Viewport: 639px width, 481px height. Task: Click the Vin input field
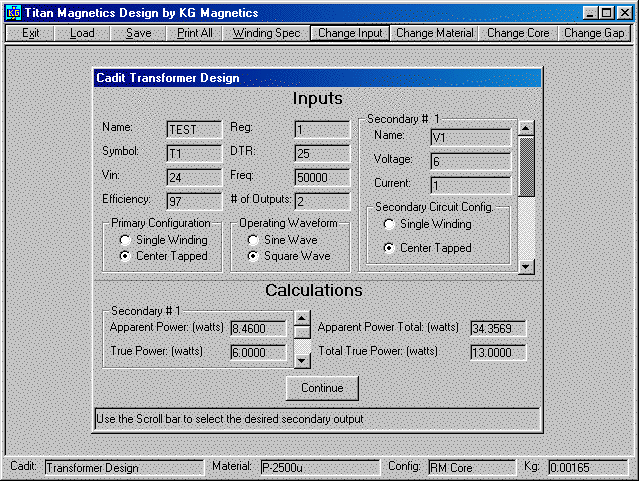194,177
